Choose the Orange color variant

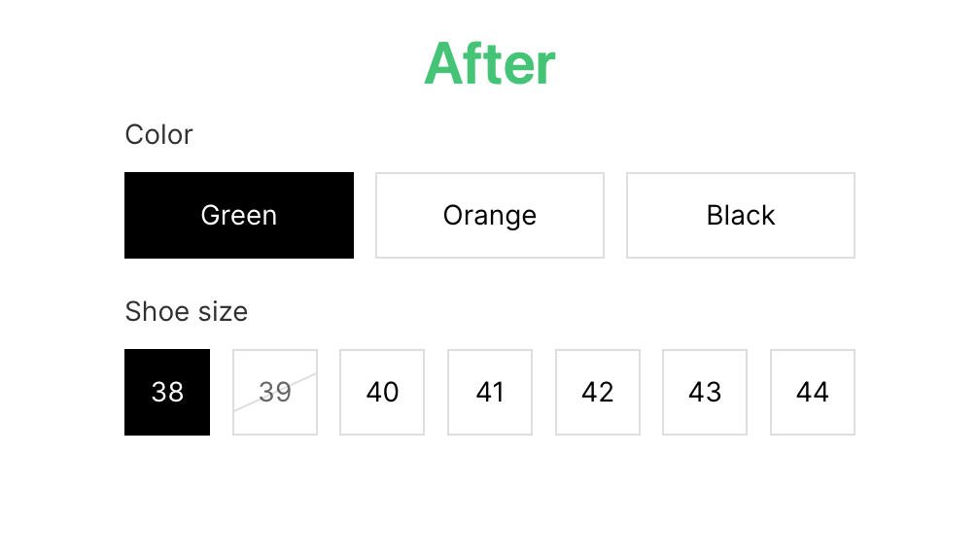490,215
